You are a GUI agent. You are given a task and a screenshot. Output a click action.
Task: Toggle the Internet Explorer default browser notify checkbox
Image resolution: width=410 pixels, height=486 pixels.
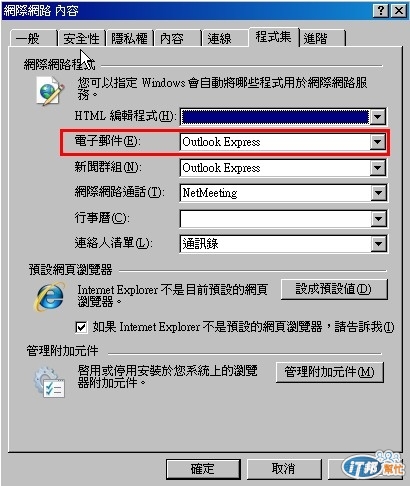[x=82, y=327]
